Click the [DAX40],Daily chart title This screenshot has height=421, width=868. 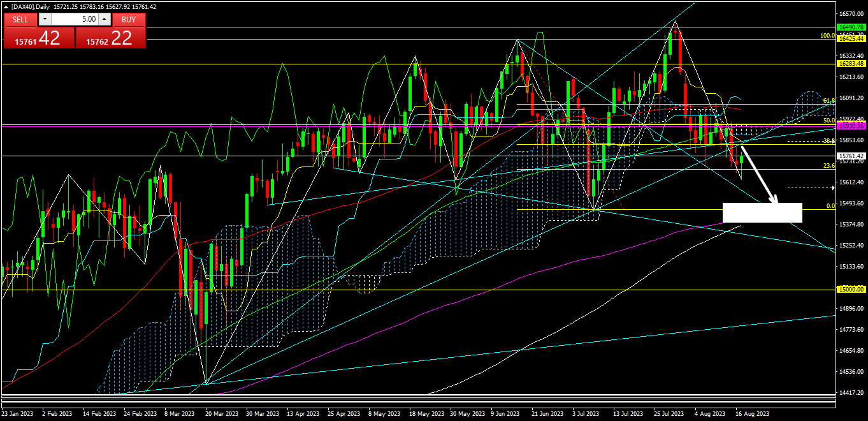click(39, 7)
